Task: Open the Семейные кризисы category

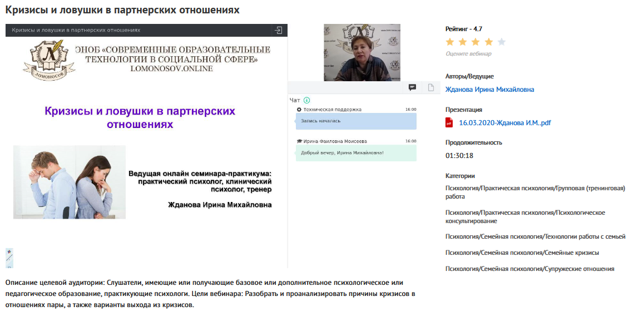Action: (x=522, y=253)
